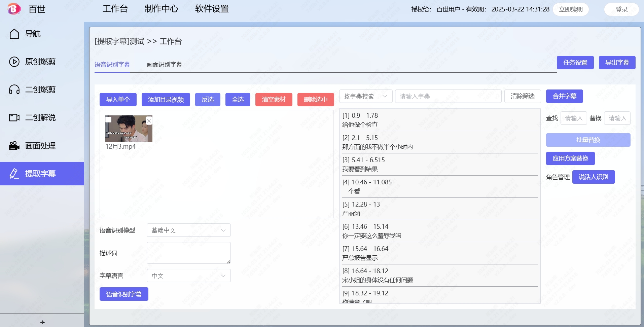Image resolution: width=644 pixels, height=327 pixels.
Task: Select 二创解说 video camera icon
Action: tap(14, 118)
